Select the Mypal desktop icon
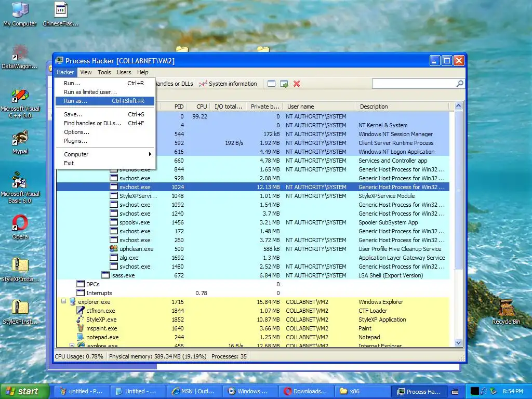The width and height of the screenshot is (532, 399). pyautogui.click(x=20, y=142)
